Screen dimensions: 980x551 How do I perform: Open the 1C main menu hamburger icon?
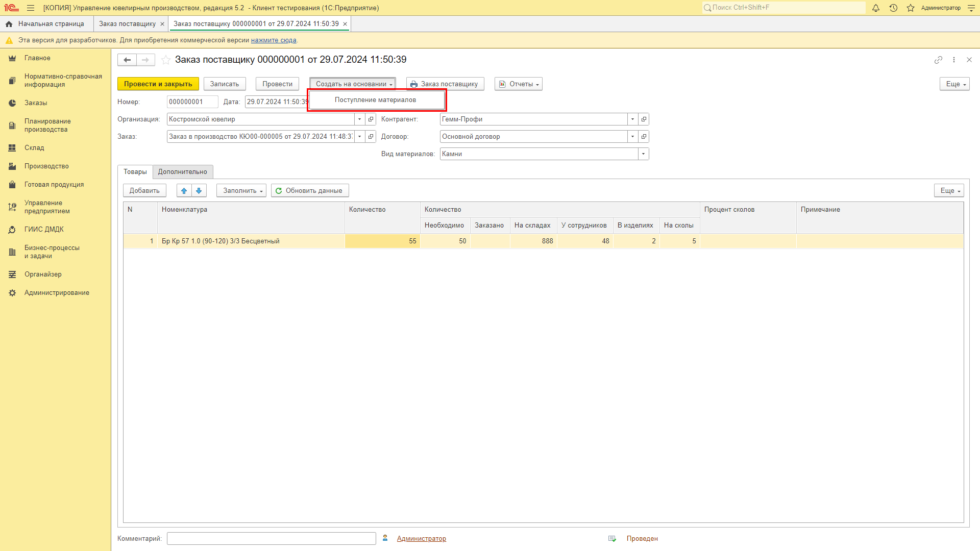[x=31, y=8]
